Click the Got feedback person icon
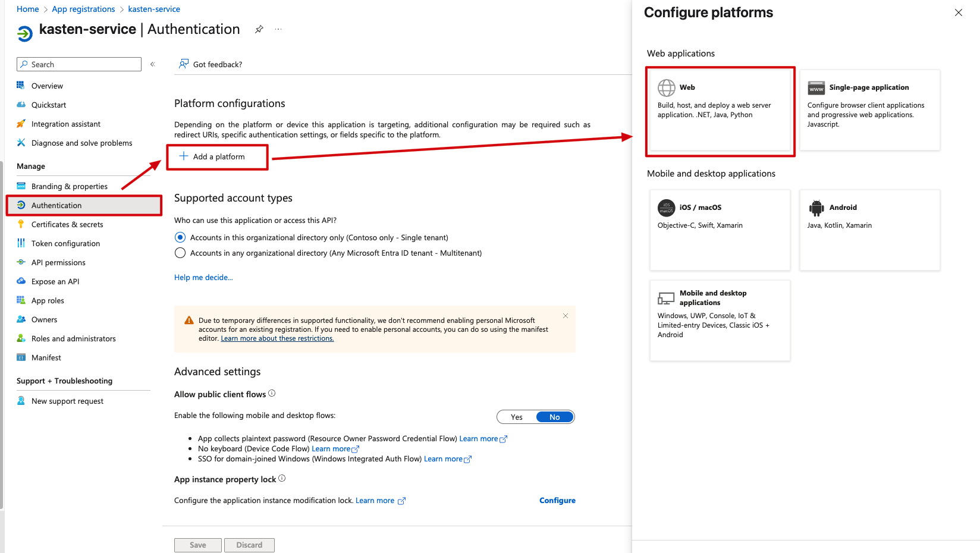The width and height of the screenshot is (980, 553). pos(184,64)
